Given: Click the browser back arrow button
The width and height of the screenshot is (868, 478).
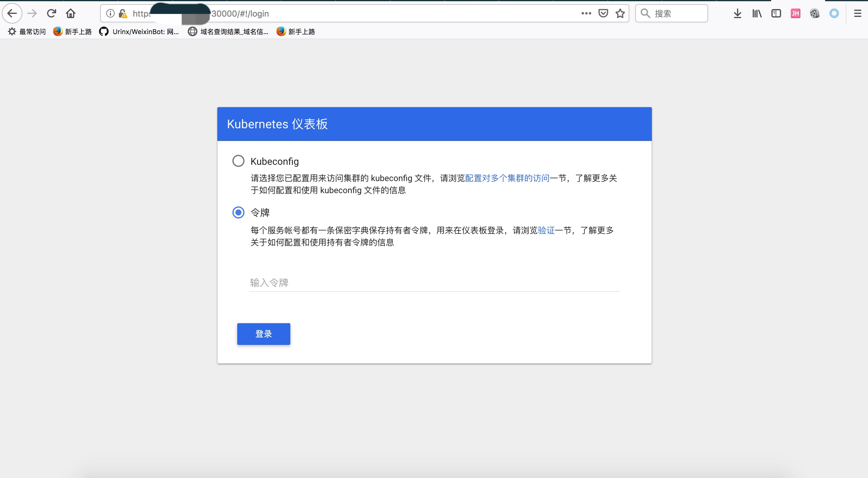Looking at the screenshot, I should [12, 14].
